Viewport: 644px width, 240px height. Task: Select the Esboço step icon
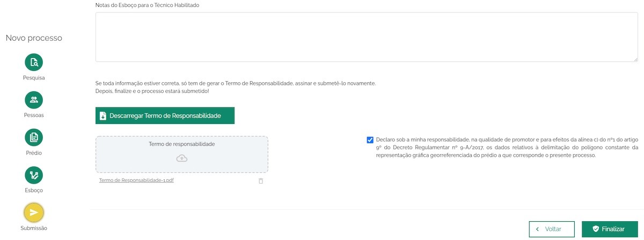coord(34,175)
